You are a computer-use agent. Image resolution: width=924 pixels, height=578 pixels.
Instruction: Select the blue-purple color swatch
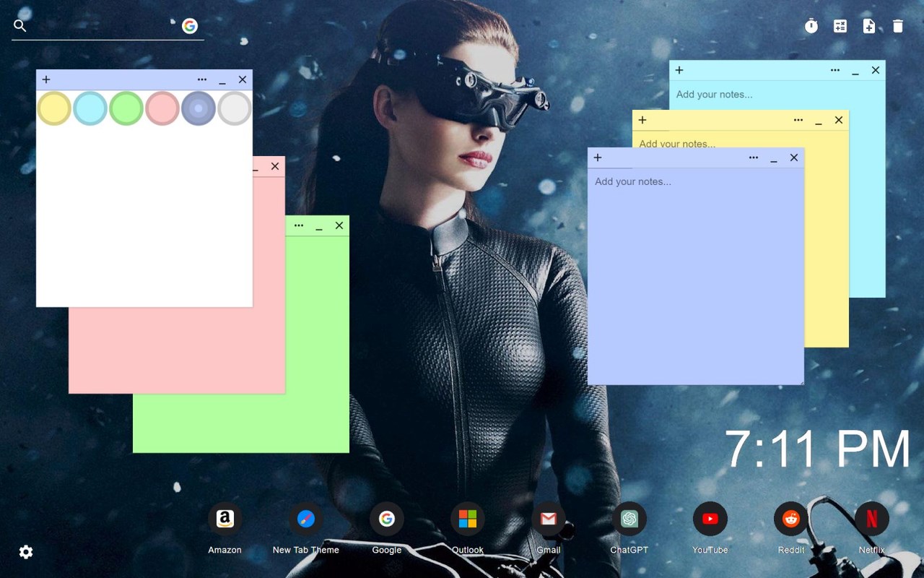199,108
